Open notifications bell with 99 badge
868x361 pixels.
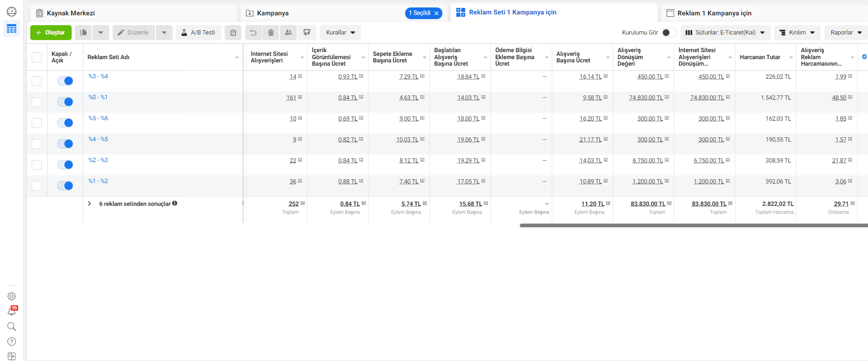pyautogui.click(x=12, y=311)
